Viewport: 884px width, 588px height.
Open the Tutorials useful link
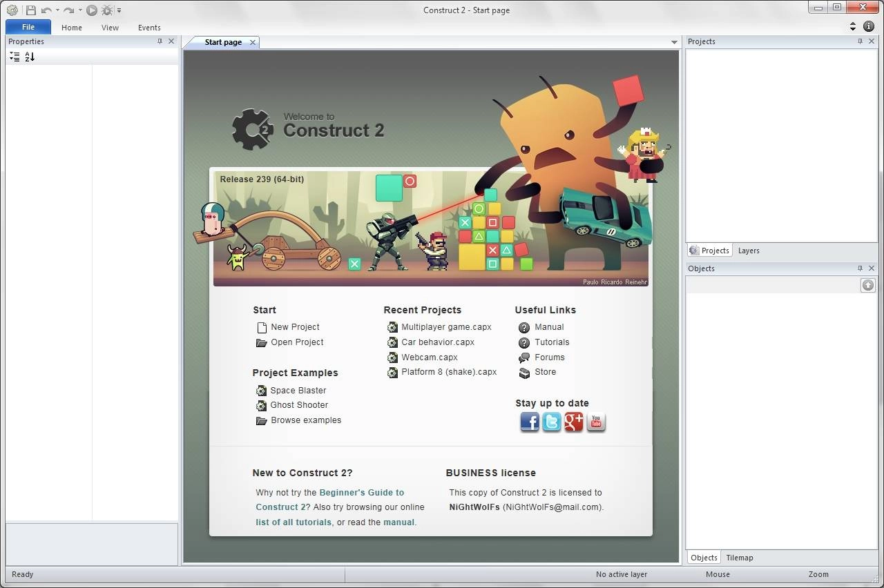[x=552, y=342]
